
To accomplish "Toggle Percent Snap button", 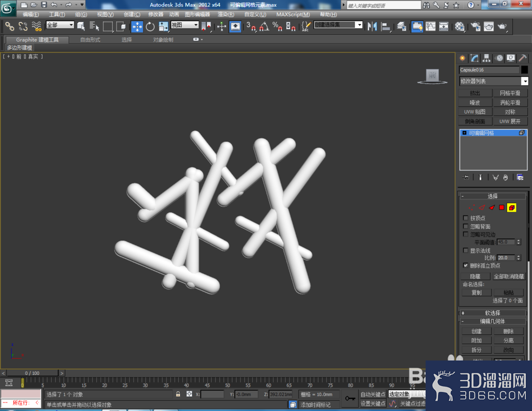I will tap(278, 26).
